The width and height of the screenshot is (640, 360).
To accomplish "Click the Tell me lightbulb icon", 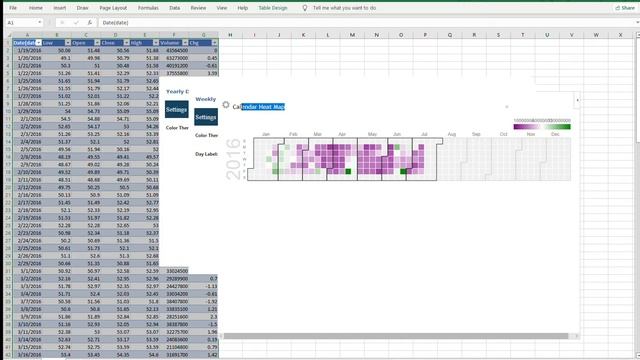I will click(304, 8).
